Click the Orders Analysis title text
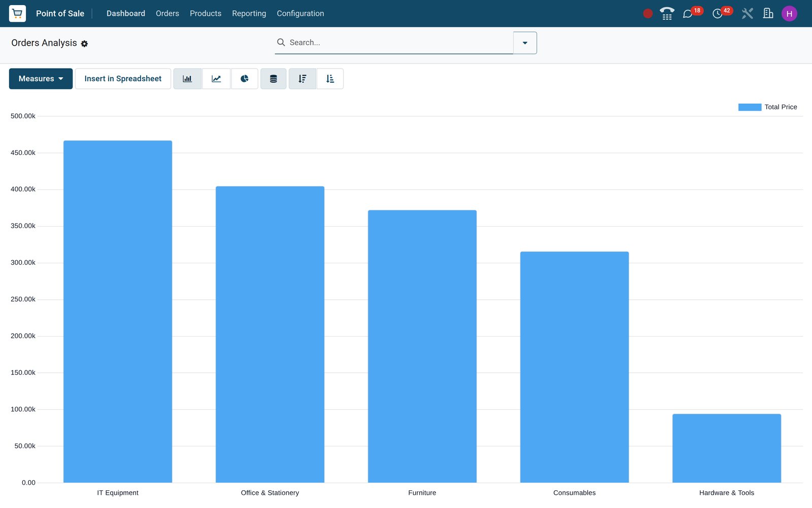The height and width of the screenshot is (508, 812). (44, 43)
